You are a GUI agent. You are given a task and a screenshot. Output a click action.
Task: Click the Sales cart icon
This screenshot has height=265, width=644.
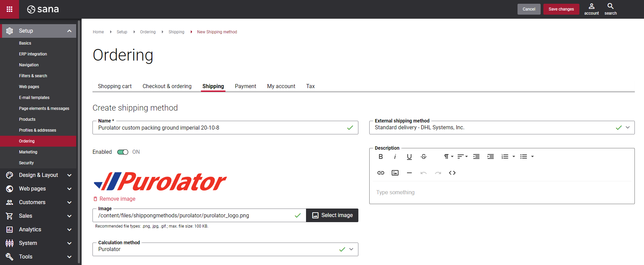tap(10, 216)
